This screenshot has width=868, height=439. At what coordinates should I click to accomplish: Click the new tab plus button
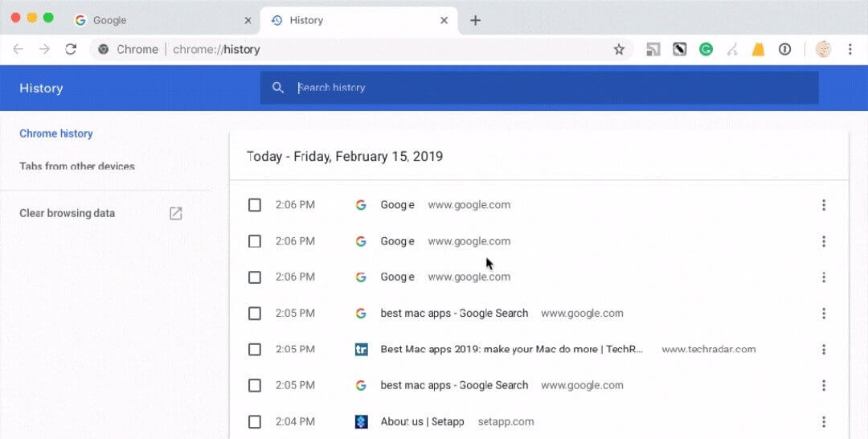475,20
